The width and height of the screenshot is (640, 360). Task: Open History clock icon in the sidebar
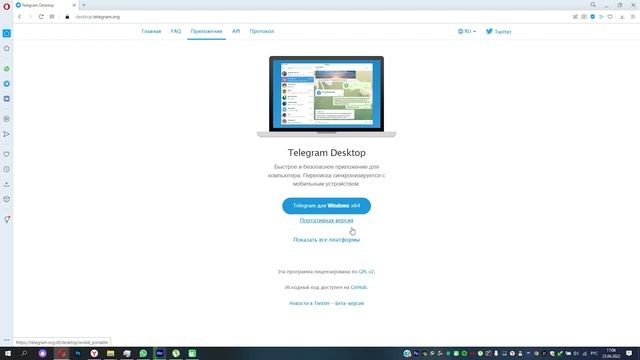(7, 169)
